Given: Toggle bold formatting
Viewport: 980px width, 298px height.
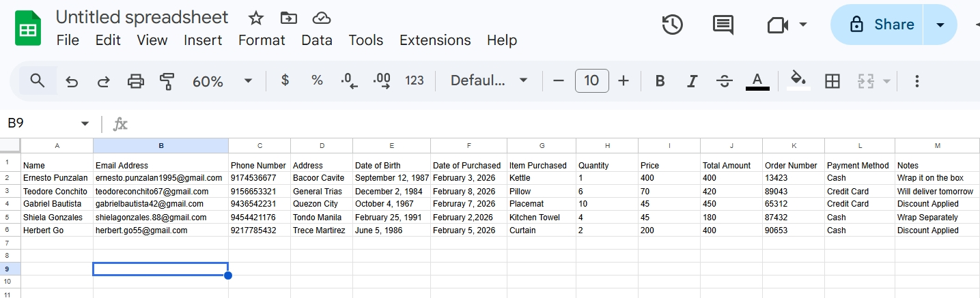Looking at the screenshot, I should tap(660, 81).
